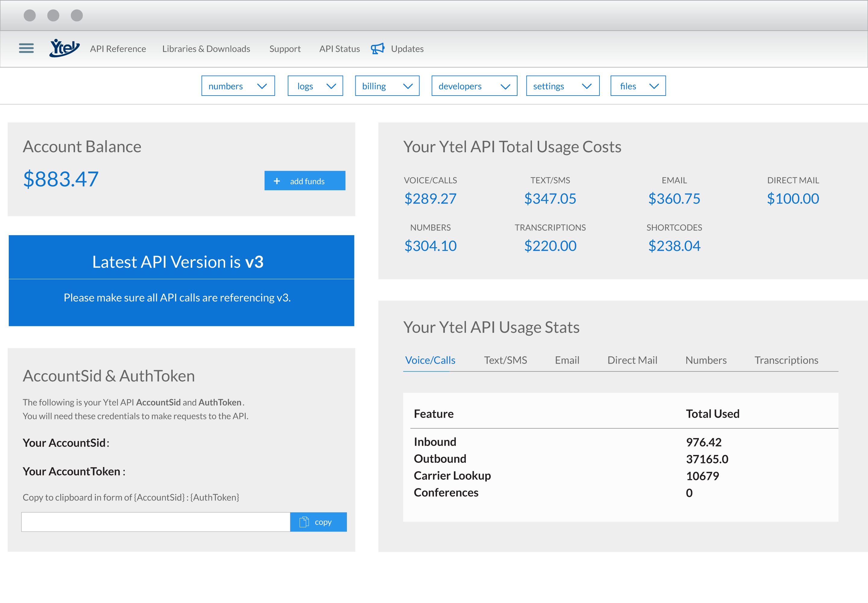Click the plus icon on add funds button

(x=278, y=181)
